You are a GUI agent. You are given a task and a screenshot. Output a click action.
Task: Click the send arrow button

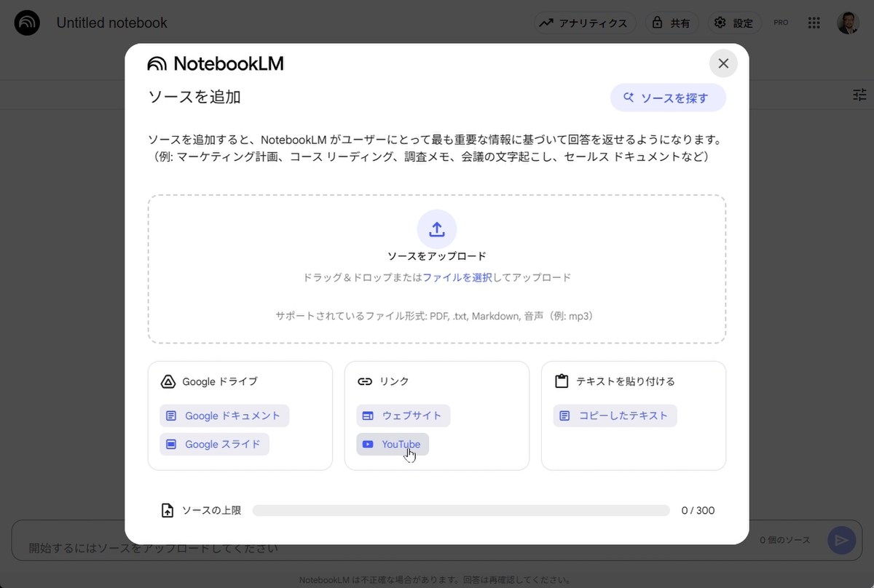click(841, 540)
